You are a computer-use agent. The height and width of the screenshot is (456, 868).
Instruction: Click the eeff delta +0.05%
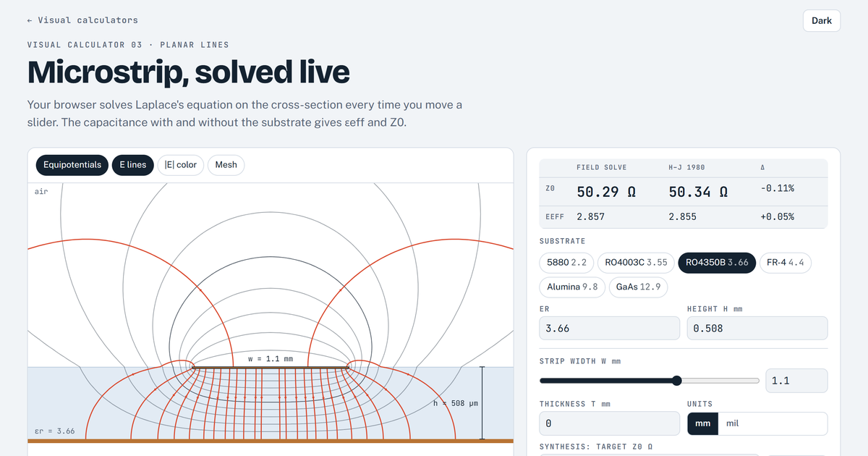click(x=778, y=216)
